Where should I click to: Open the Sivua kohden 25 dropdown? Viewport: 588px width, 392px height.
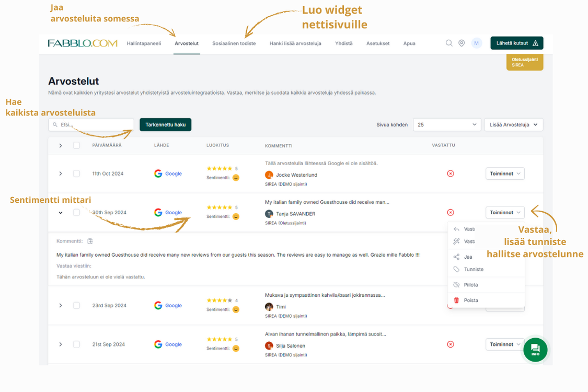coord(447,124)
